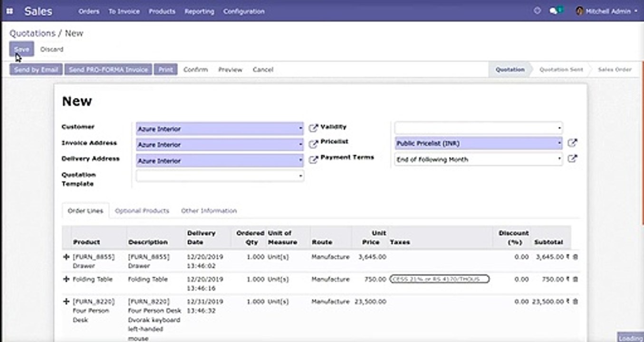Click the Customer field showing Azure Interior
The image size is (644, 342).
[220, 129]
